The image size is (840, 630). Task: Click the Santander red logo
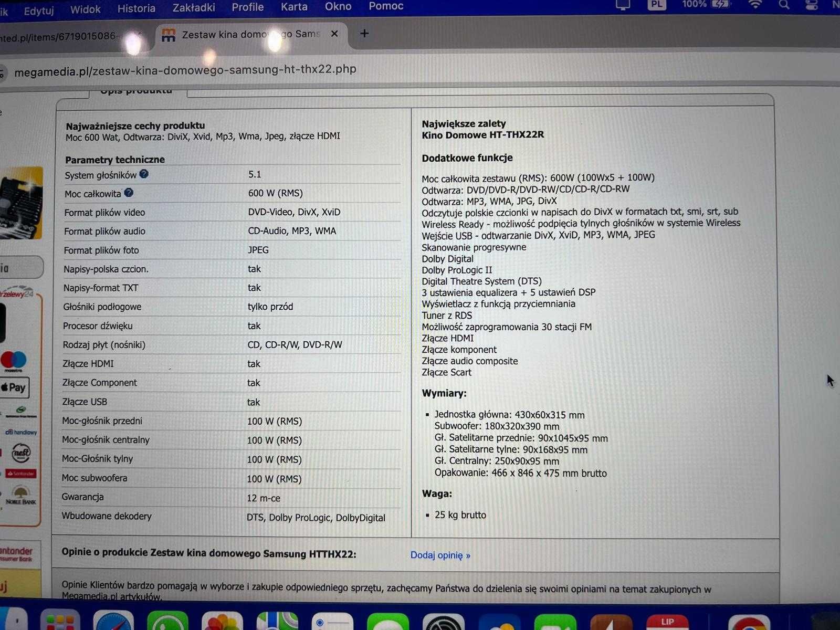click(21, 474)
